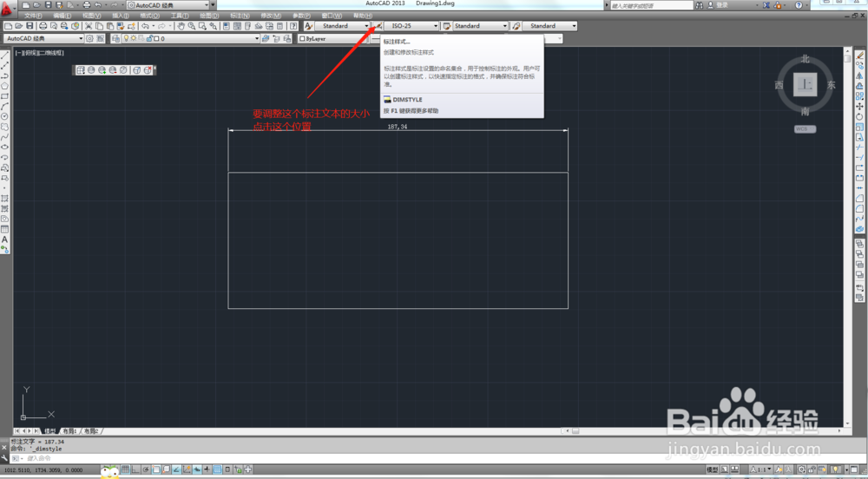Click the Zoom Realtime magnifier icon
The width and height of the screenshot is (868, 479).
pyautogui.click(x=192, y=26)
